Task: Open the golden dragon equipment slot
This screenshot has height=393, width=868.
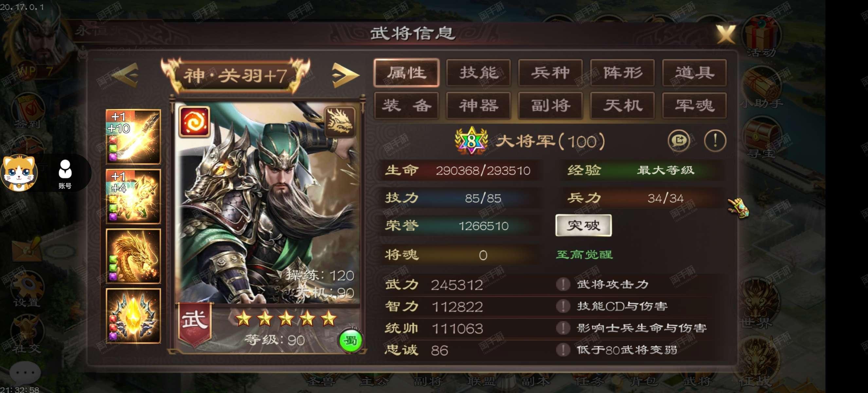Action: click(x=134, y=256)
